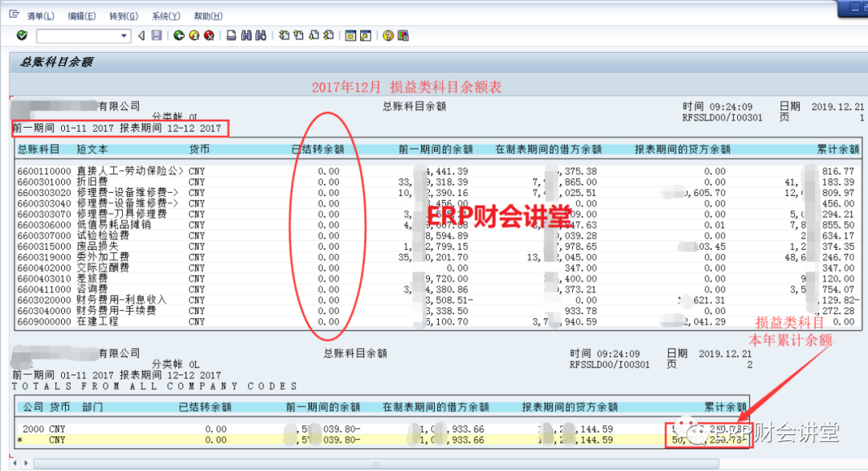Click the Help question mark icon
The height and width of the screenshot is (471, 868).
click(x=388, y=35)
